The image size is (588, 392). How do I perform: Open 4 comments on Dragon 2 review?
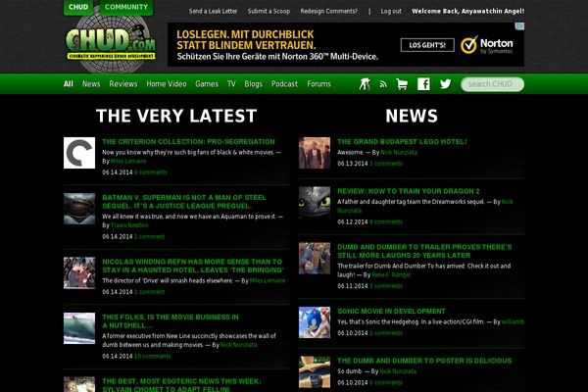point(386,222)
